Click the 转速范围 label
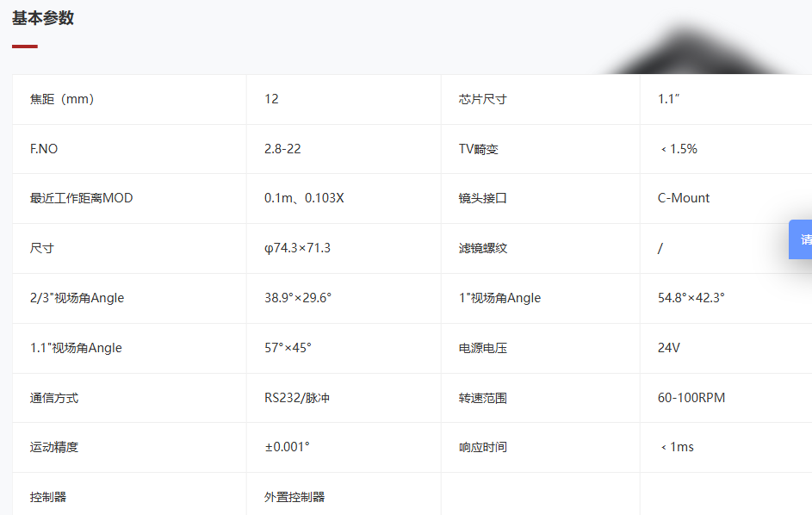Image resolution: width=812 pixels, height=515 pixels. tap(483, 398)
